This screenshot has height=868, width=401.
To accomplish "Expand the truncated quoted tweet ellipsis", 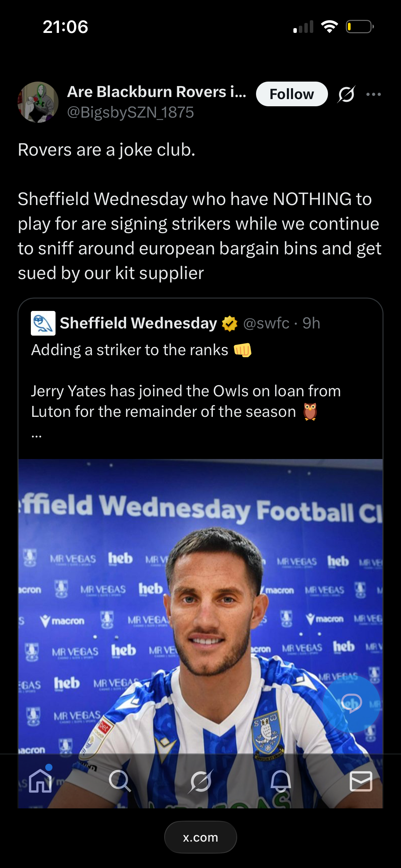I will click(x=37, y=435).
